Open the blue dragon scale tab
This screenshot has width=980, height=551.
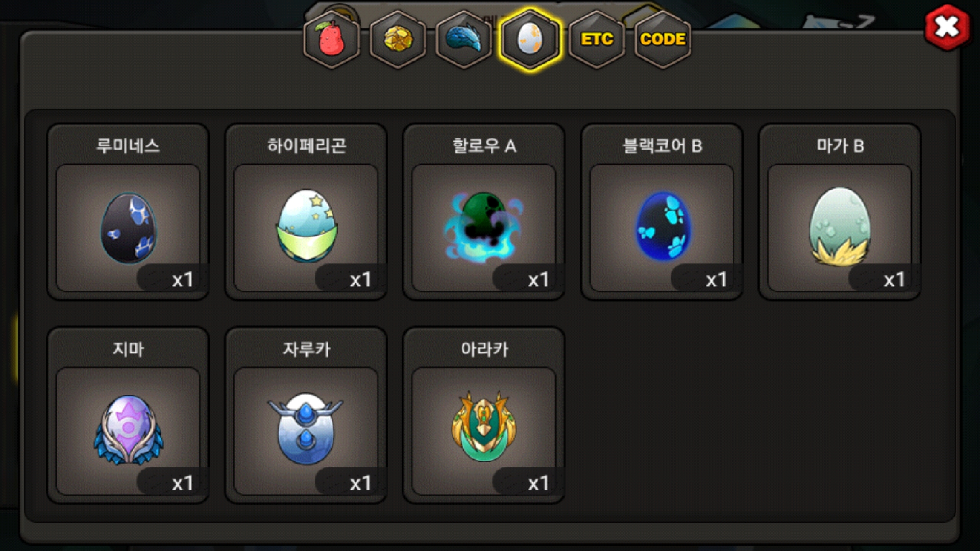pyautogui.click(x=463, y=39)
